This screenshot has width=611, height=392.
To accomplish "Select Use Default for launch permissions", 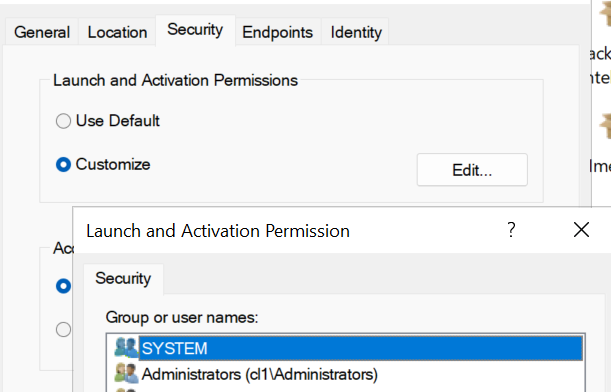I will (x=63, y=121).
